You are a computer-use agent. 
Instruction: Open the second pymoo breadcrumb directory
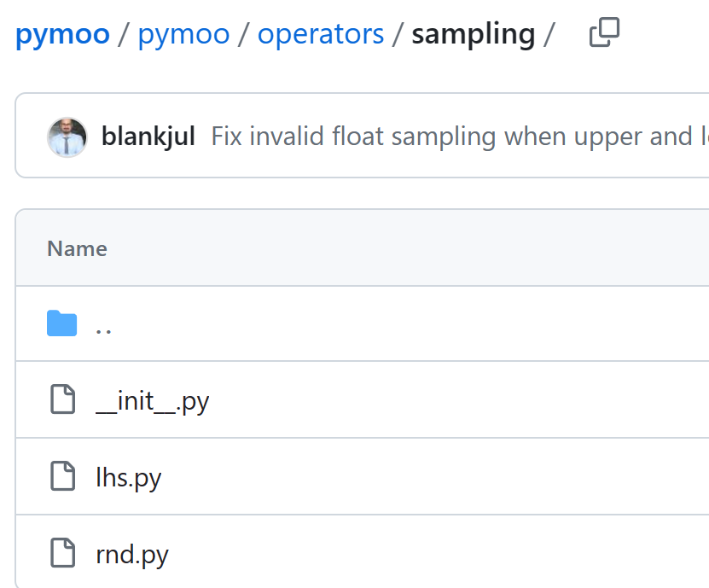[x=183, y=34]
